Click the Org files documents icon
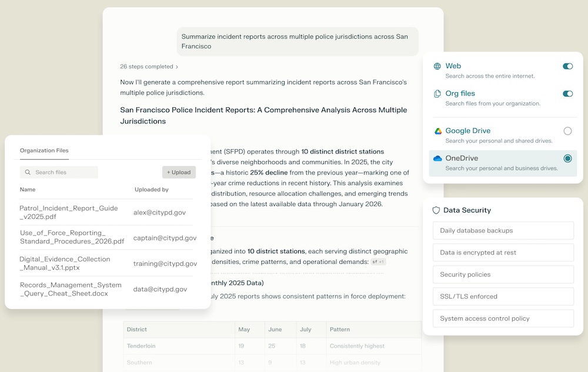 click(437, 93)
